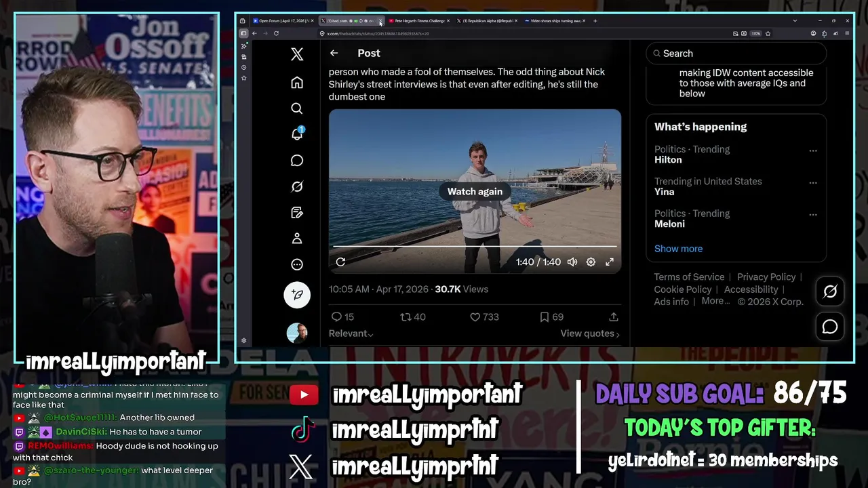
Task: Bookmark the post with 69 bookmarks
Action: pyautogui.click(x=551, y=317)
